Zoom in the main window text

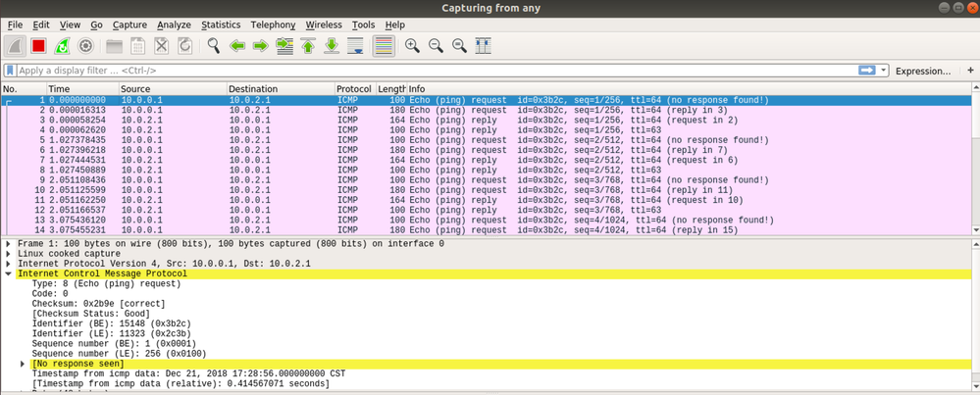pos(412,45)
